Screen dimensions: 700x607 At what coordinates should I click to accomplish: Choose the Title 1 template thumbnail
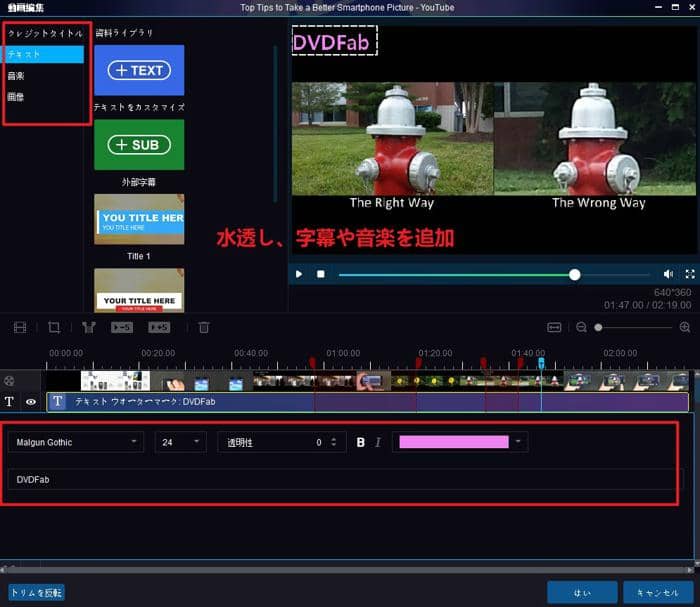(139, 219)
